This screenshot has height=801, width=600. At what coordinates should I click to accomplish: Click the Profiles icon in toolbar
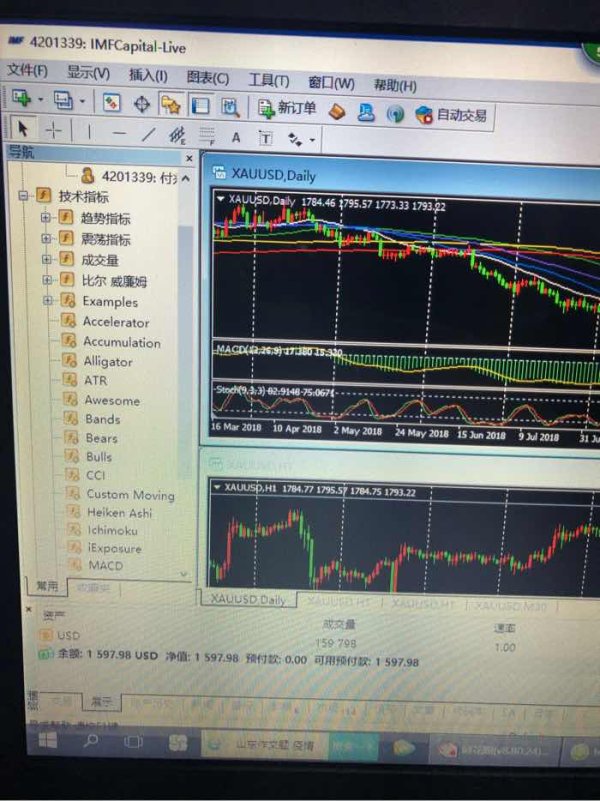pyautogui.click(x=63, y=100)
